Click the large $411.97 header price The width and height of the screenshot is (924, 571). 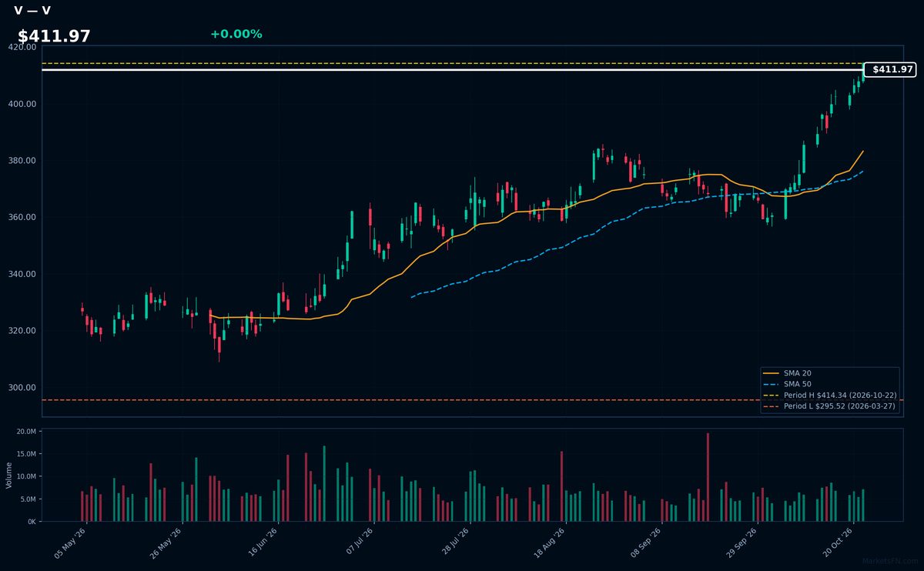[54, 36]
